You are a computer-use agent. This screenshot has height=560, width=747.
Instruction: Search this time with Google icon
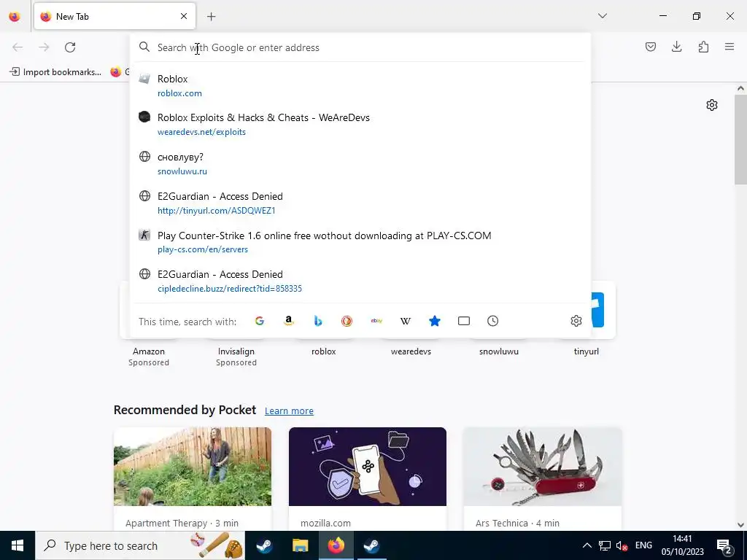(x=260, y=321)
